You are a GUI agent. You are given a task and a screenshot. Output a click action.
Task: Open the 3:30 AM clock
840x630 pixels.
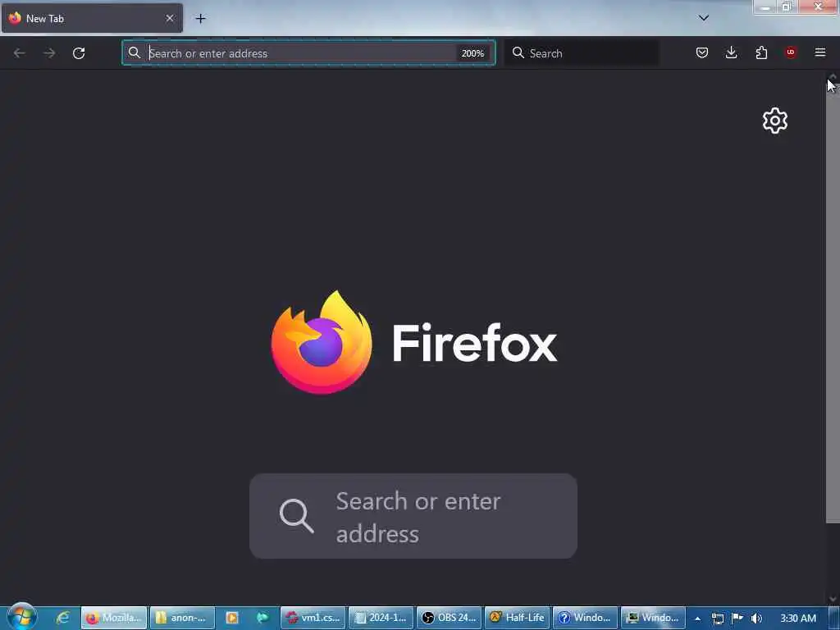tap(798, 619)
